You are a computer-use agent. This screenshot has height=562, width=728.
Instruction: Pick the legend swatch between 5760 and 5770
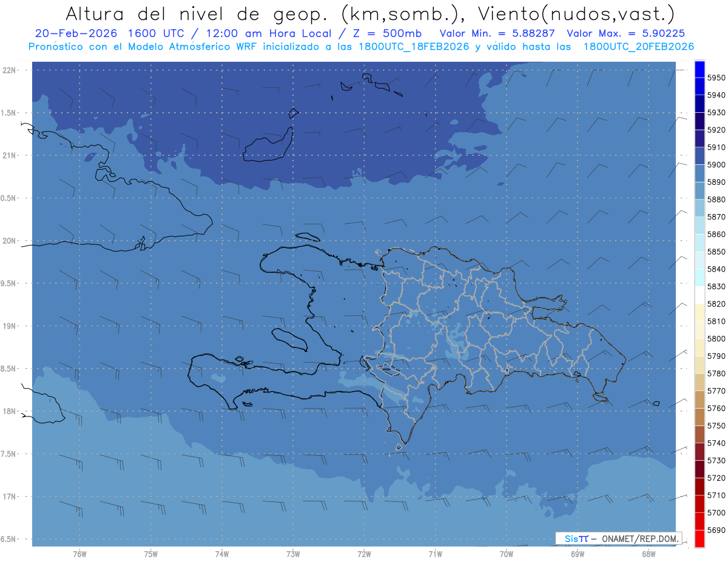click(x=699, y=400)
